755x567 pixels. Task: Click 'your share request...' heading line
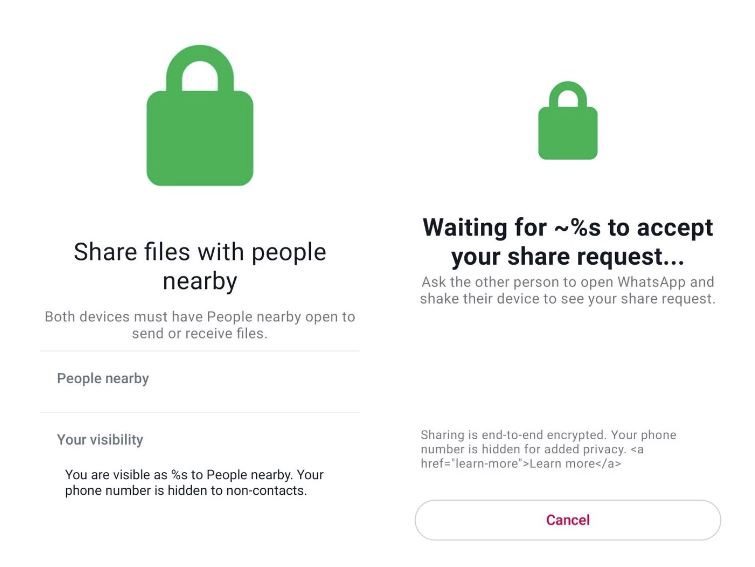[568, 256]
